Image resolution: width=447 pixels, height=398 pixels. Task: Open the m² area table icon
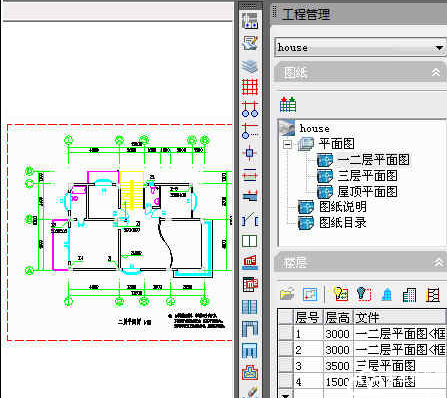point(250,284)
